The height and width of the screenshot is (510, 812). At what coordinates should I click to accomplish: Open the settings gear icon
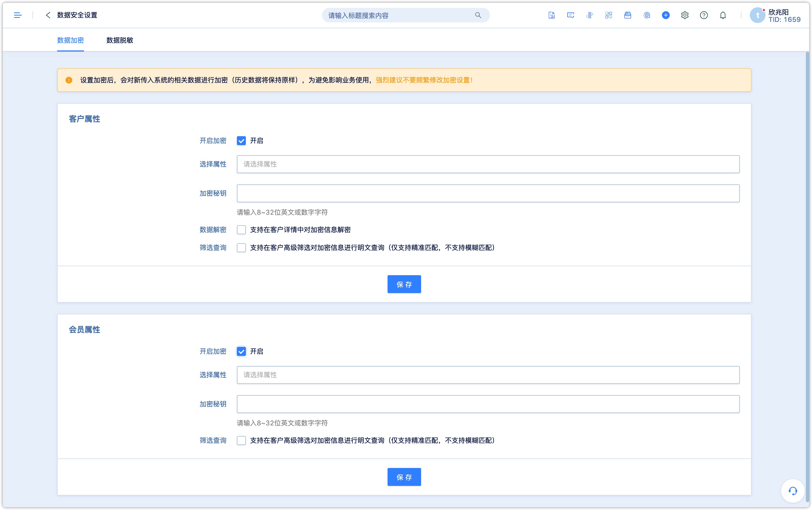click(x=685, y=15)
